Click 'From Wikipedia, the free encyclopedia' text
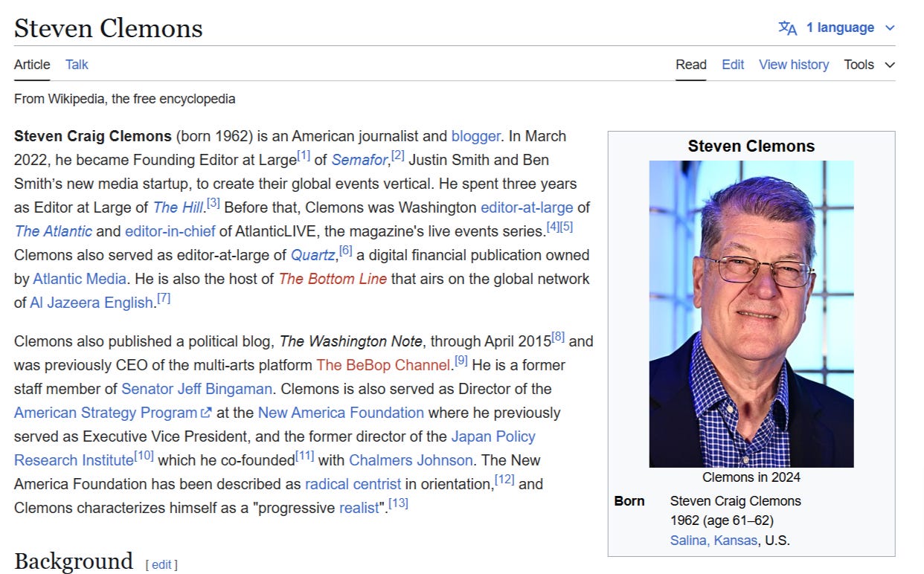 point(125,98)
